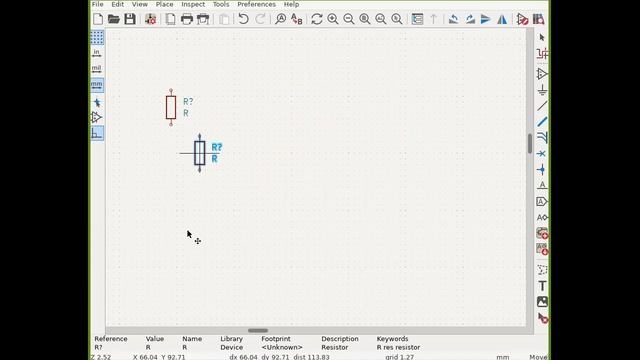Select the Hierarchical Label tool
This screenshot has width=640, height=360.
[542, 217]
